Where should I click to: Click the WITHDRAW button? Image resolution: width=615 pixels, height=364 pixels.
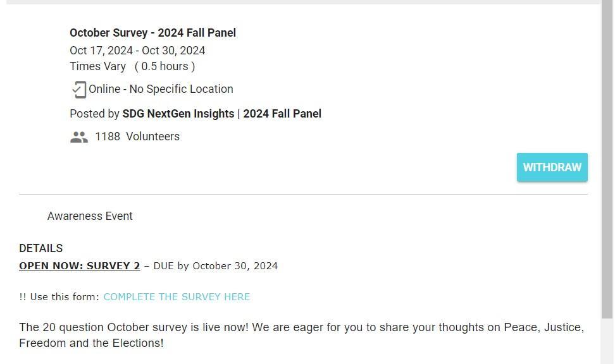(552, 167)
